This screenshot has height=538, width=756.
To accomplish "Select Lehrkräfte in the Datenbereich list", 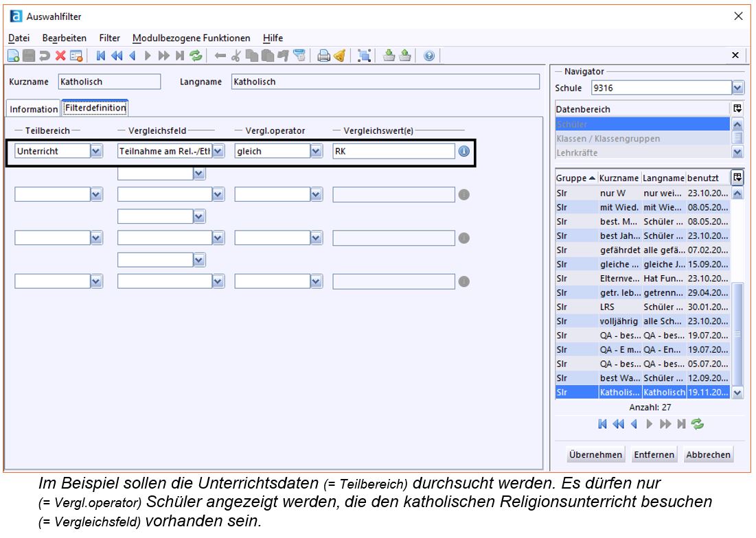I will pyautogui.click(x=642, y=152).
